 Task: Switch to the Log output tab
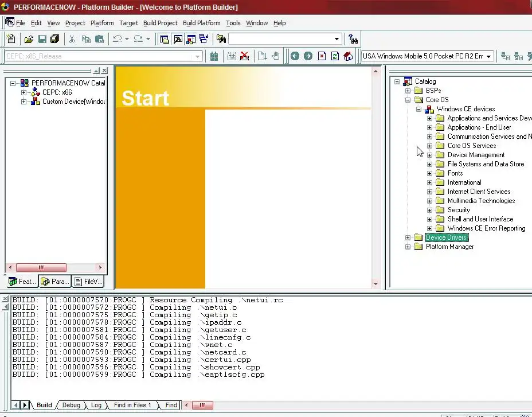tap(96, 405)
